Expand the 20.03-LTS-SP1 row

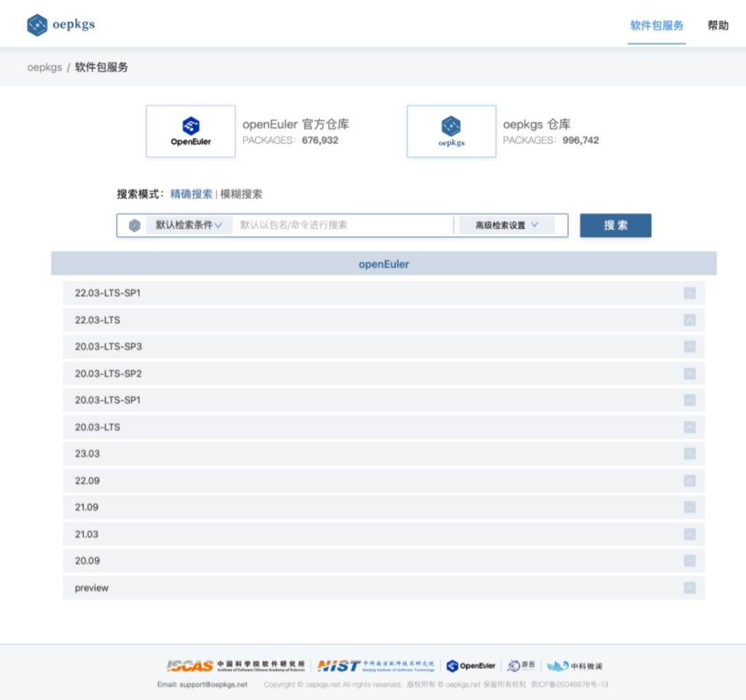(384, 400)
